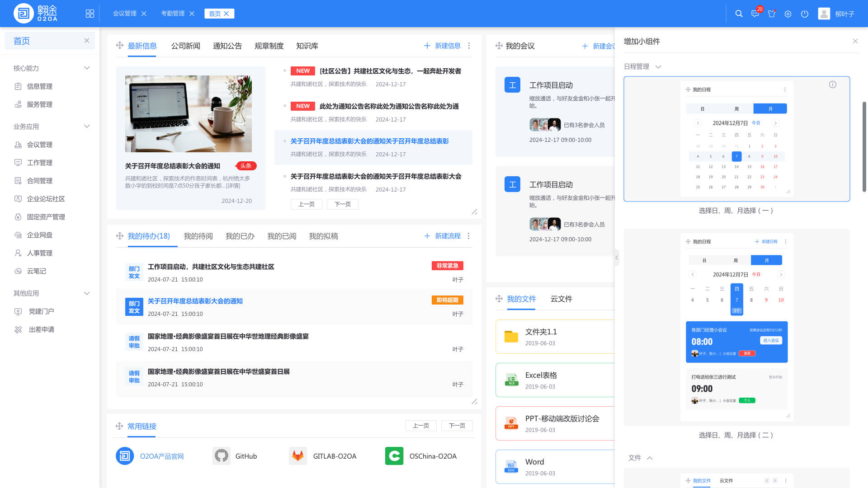Click the theme/skin icon in top bar
The image size is (868, 488).
[772, 14]
